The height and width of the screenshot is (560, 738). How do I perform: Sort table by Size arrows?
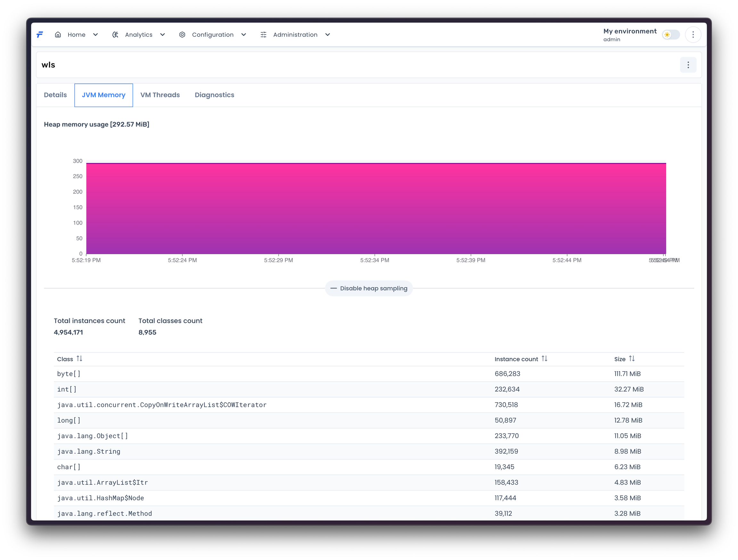point(632,359)
